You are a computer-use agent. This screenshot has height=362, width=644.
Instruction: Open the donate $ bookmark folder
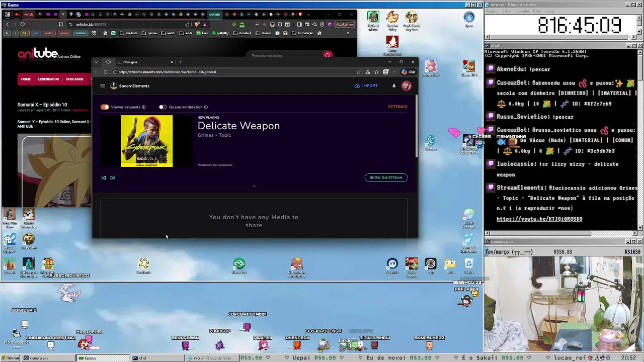point(242,33)
